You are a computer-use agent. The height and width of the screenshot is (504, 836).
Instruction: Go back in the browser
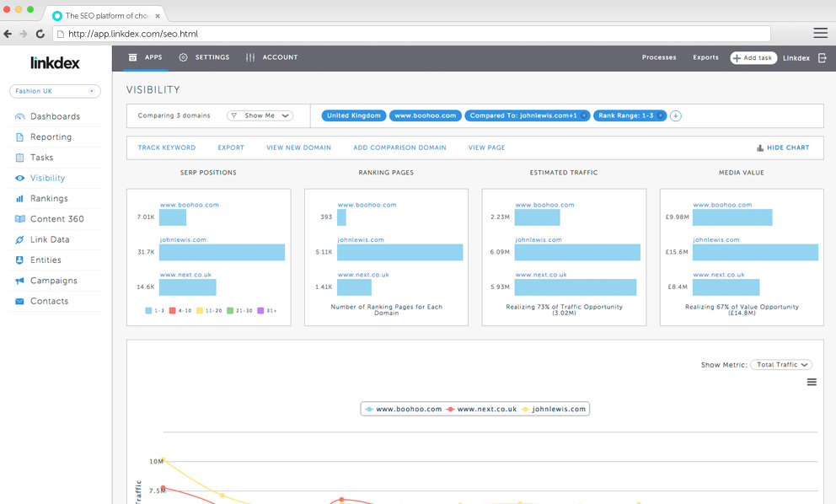pyautogui.click(x=8, y=34)
